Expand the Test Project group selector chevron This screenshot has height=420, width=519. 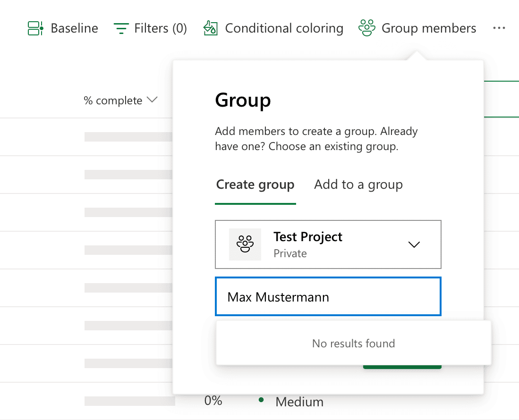click(x=414, y=244)
